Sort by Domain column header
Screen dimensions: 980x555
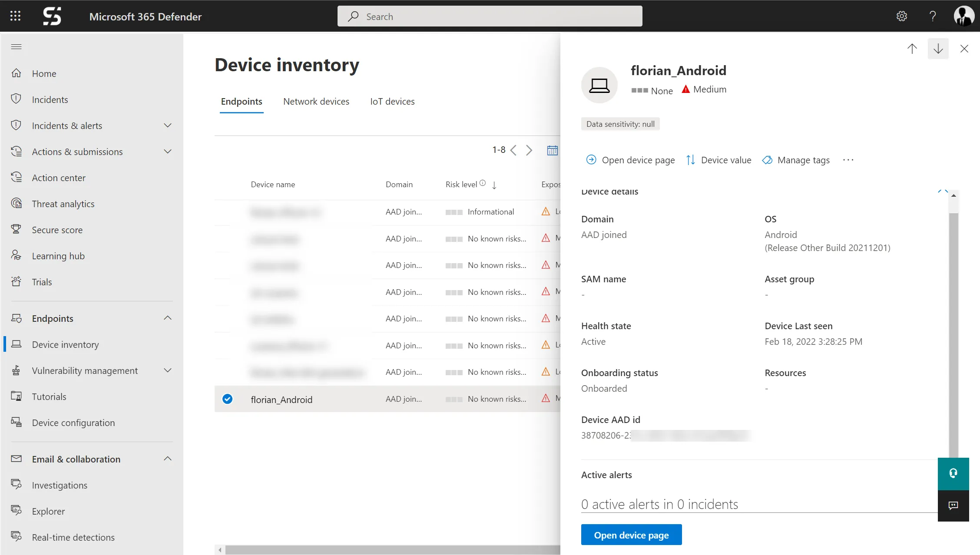(399, 185)
